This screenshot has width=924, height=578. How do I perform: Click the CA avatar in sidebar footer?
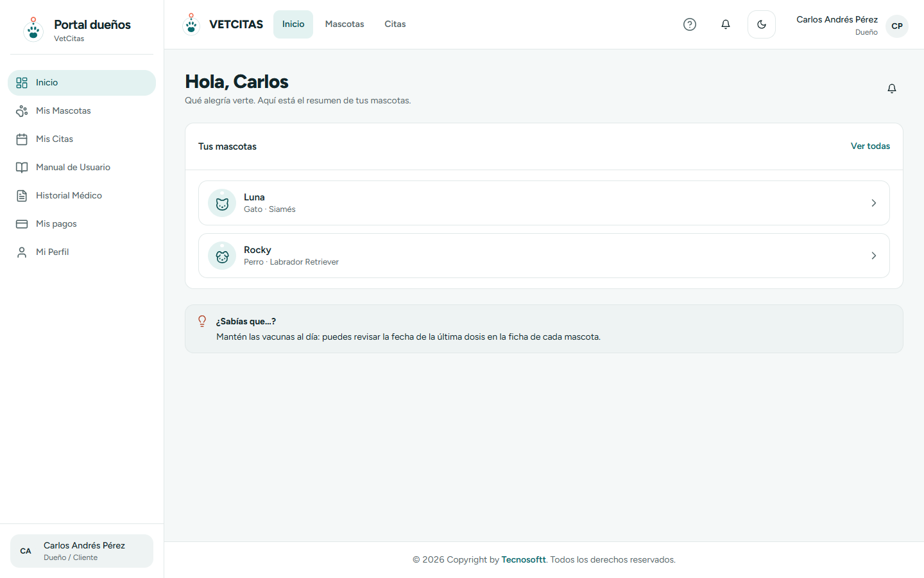tap(26, 551)
